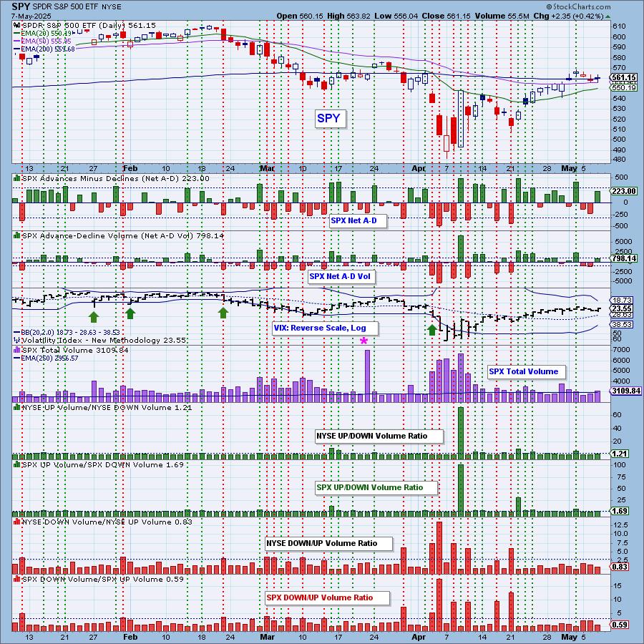644x644 pixels.
Task: Click the green arrow under the VIX early-April drop
Action: tap(431, 330)
